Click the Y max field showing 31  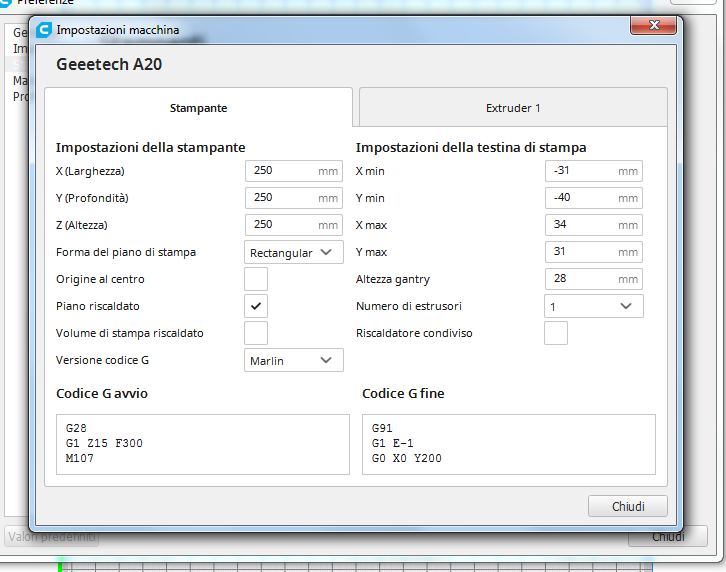(594, 252)
